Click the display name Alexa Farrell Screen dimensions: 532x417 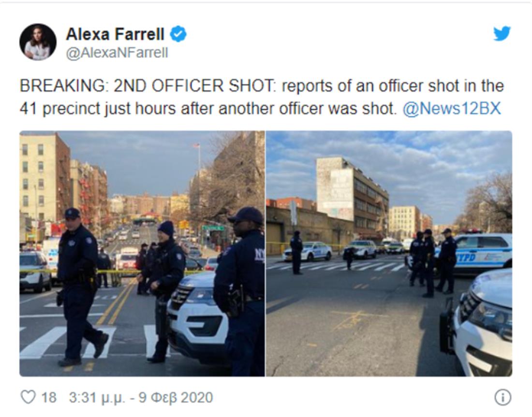coord(115,34)
